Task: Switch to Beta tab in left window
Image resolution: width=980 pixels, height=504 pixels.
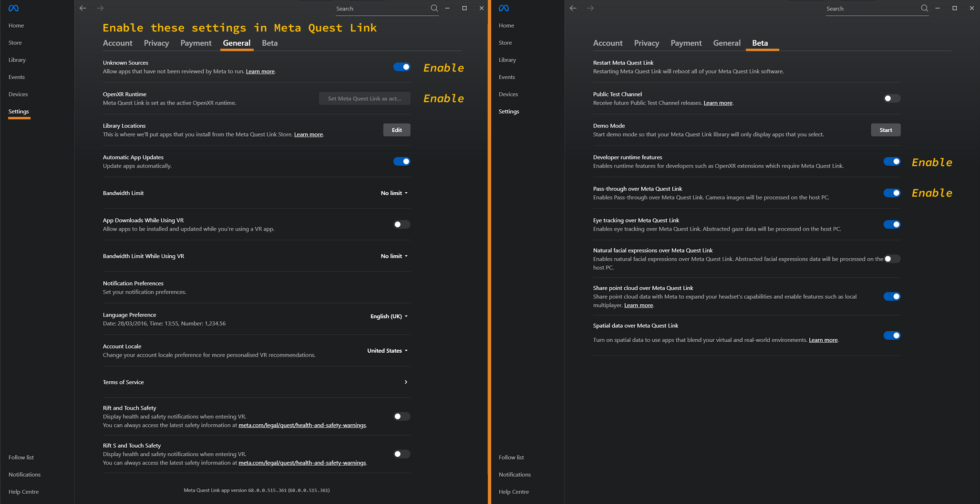Action: coord(269,43)
